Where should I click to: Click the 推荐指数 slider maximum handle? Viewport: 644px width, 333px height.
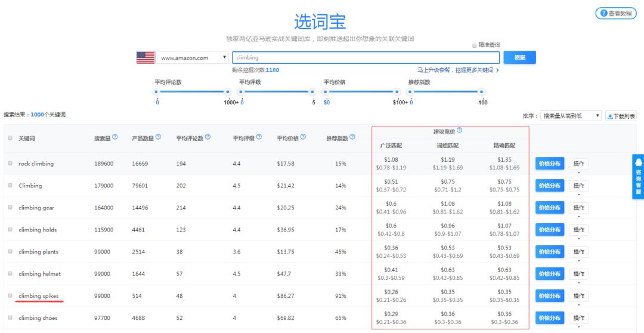coord(481,92)
